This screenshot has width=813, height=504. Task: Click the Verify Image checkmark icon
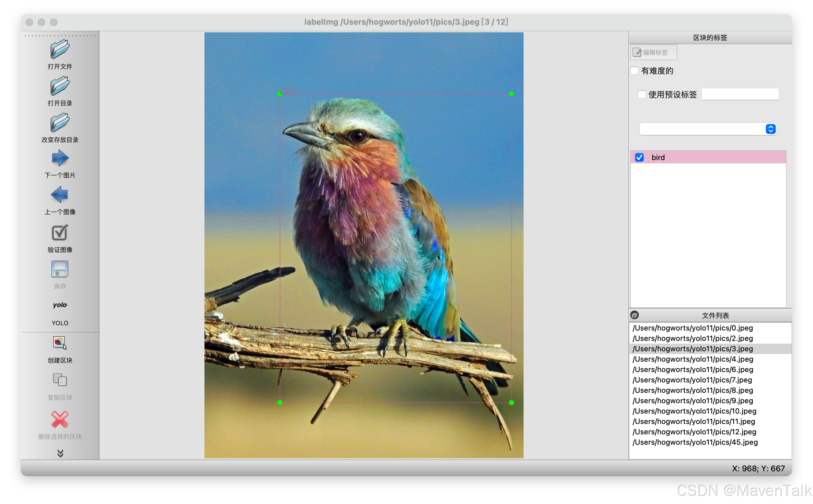pyautogui.click(x=60, y=233)
